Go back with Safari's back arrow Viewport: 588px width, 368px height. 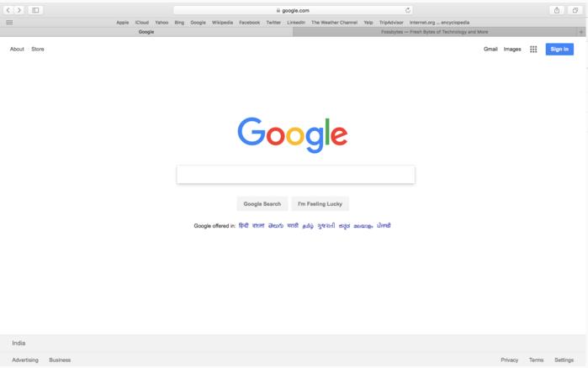click(8, 10)
